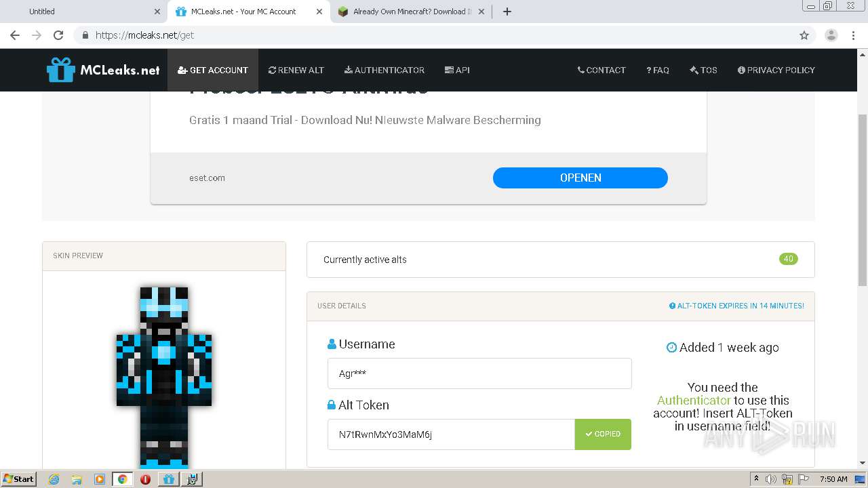Open the FAQ page

[x=658, y=70]
